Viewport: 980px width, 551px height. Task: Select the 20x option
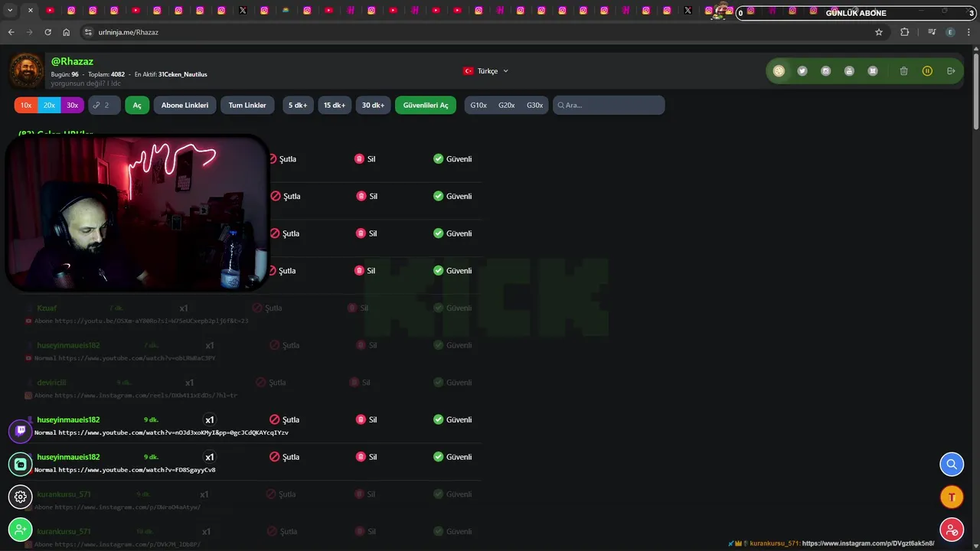(49, 105)
